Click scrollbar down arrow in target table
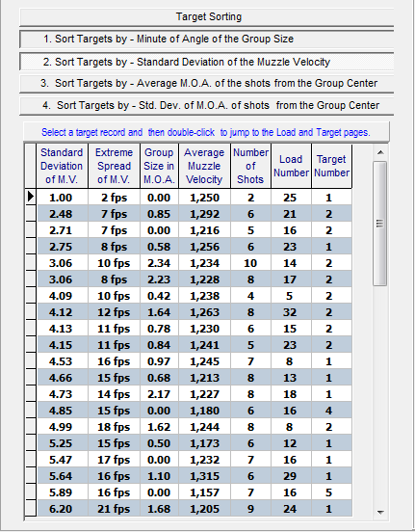Image resolution: width=415 pixels, height=532 pixels. tap(380, 513)
